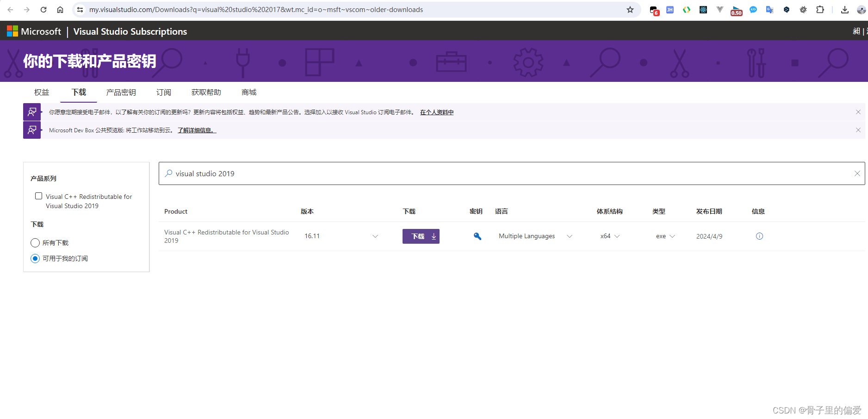The width and height of the screenshot is (868, 419).
Task: Open the 订阅 tab
Action: click(163, 92)
